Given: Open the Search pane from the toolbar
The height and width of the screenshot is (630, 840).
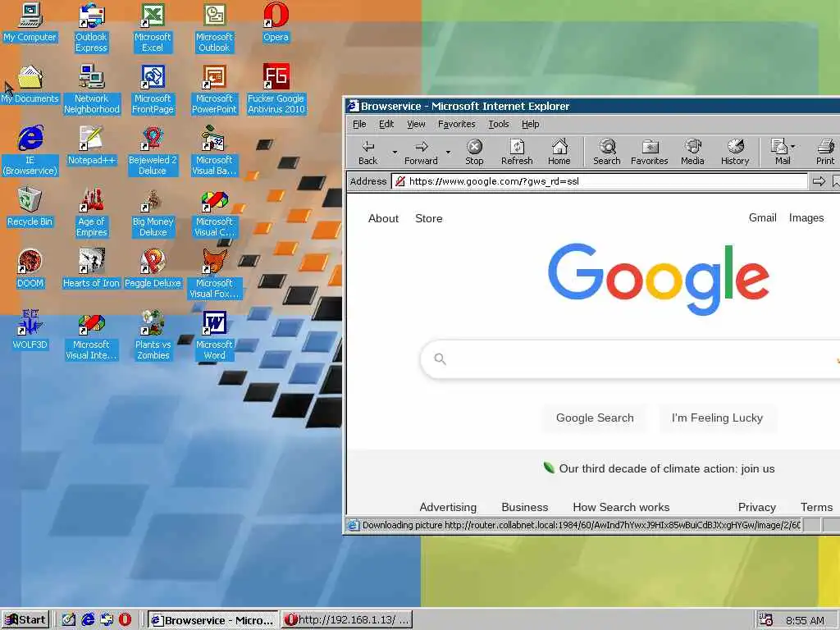Looking at the screenshot, I should point(607,152).
